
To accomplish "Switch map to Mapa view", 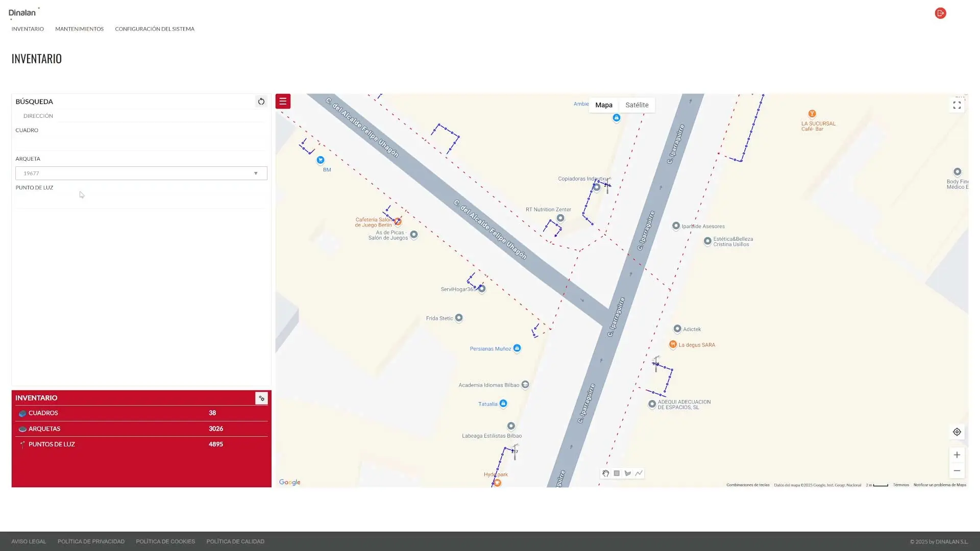I will coord(603,105).
